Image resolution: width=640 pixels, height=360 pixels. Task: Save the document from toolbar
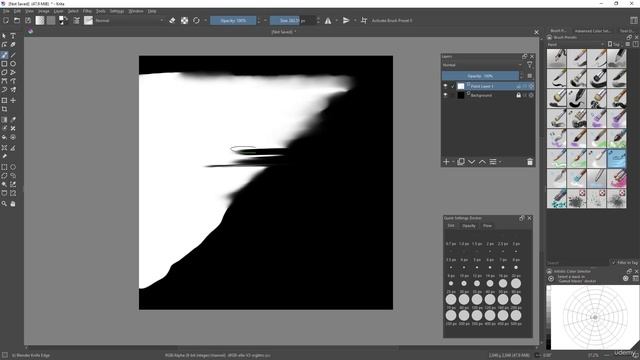[x=28, y=20]
